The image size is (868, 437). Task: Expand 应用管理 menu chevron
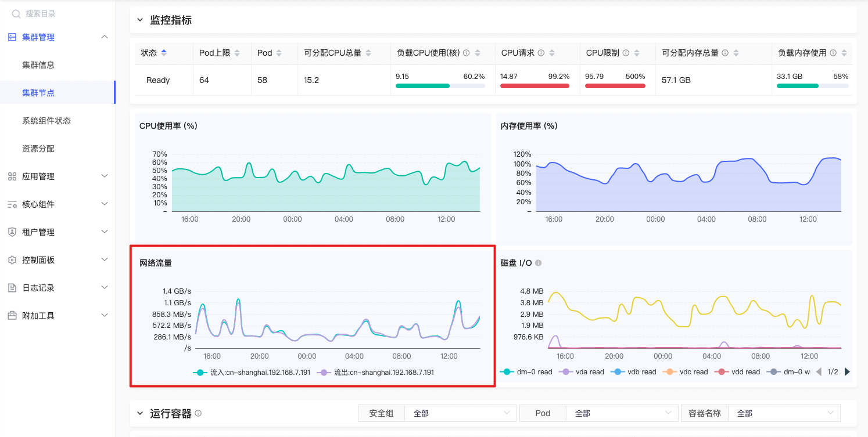[x=105, y=176]
